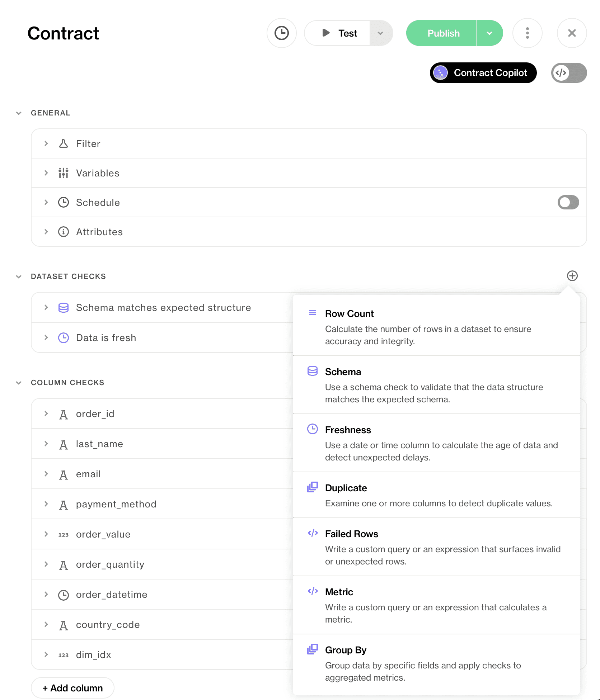
Task: Select Failed Rows check from menu
Action: 436,547
